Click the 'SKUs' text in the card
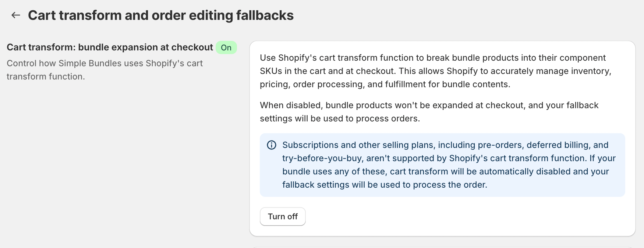Screen dimensions: 644x248 [270, 71]
